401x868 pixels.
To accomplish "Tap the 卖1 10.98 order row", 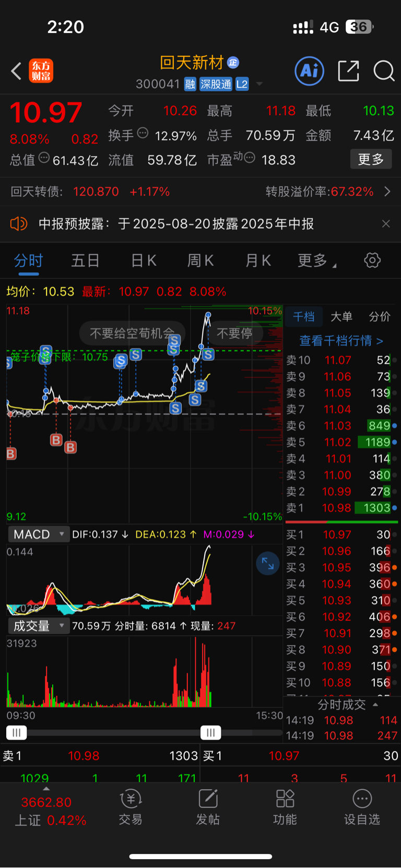I will pos(341,508).
